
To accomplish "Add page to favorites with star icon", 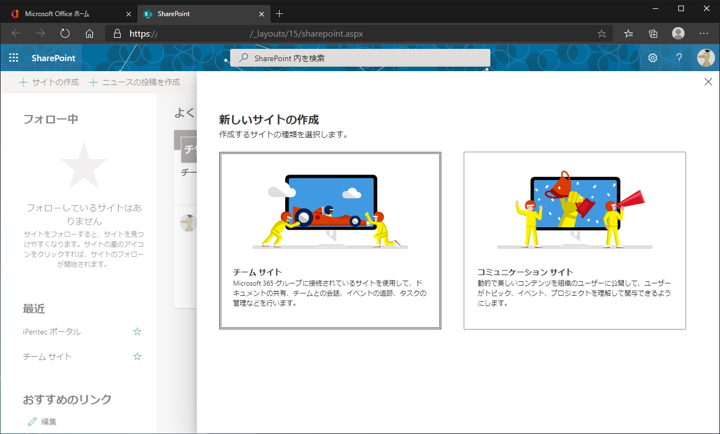I will [x=602, y=34].
